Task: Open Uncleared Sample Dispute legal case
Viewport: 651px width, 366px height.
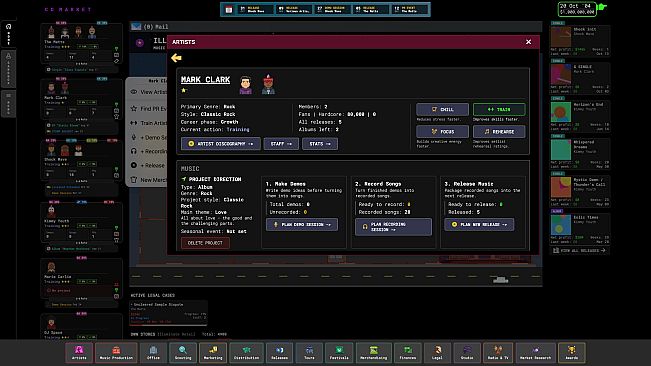Action: [168, 312]
